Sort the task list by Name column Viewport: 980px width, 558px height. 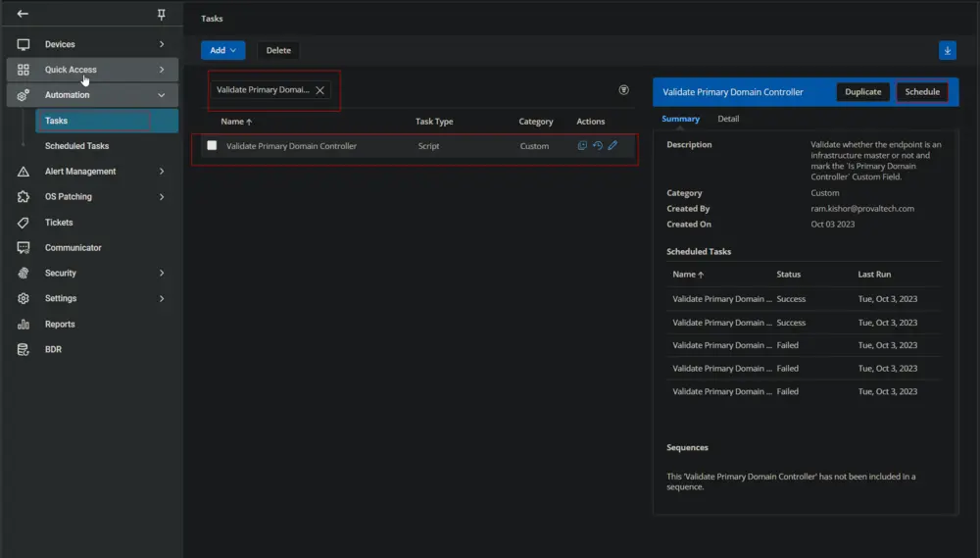(x=235, y=122)
